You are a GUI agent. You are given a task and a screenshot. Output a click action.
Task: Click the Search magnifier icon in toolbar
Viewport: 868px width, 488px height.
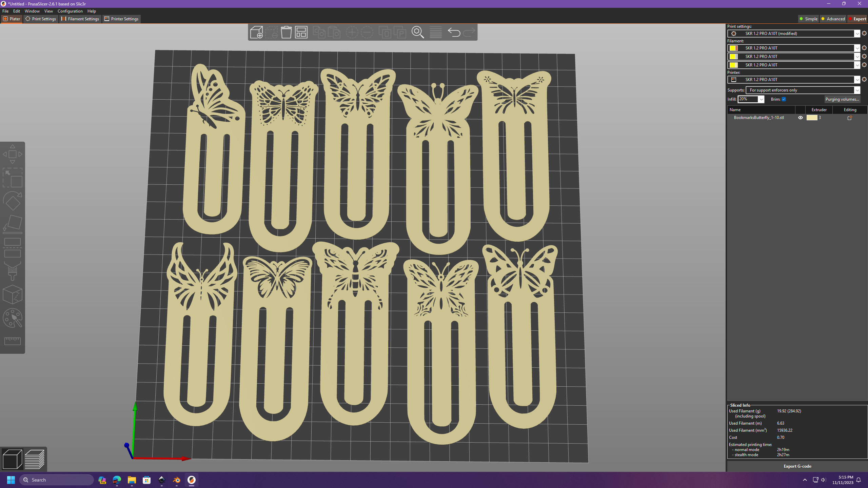click(418, 33)
